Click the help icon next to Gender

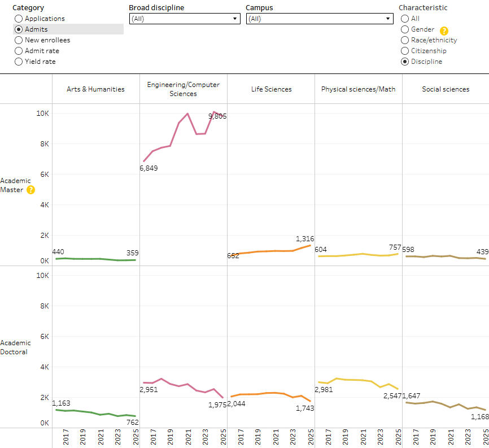(444, 31)
